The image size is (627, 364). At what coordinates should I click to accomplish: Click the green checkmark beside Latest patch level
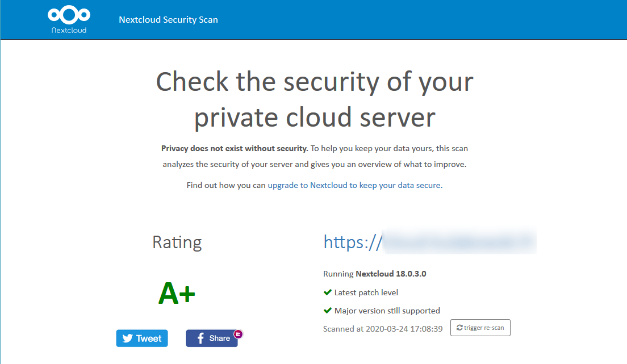(327, 292)
